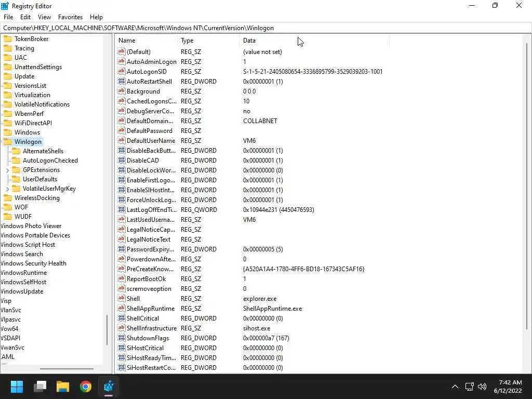This screenshot has width=532, height=399.
Task: Select the Windows Security Health key
Action: [33, 263]
